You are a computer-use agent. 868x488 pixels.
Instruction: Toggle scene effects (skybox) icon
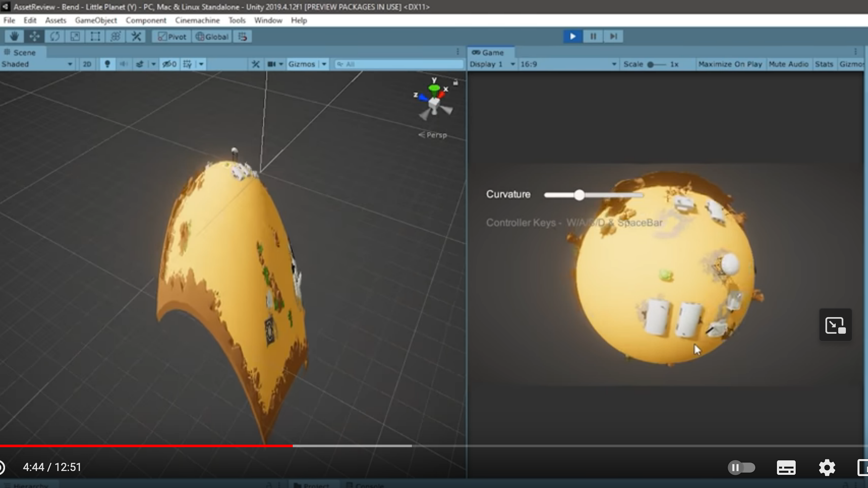coord(140,64)
